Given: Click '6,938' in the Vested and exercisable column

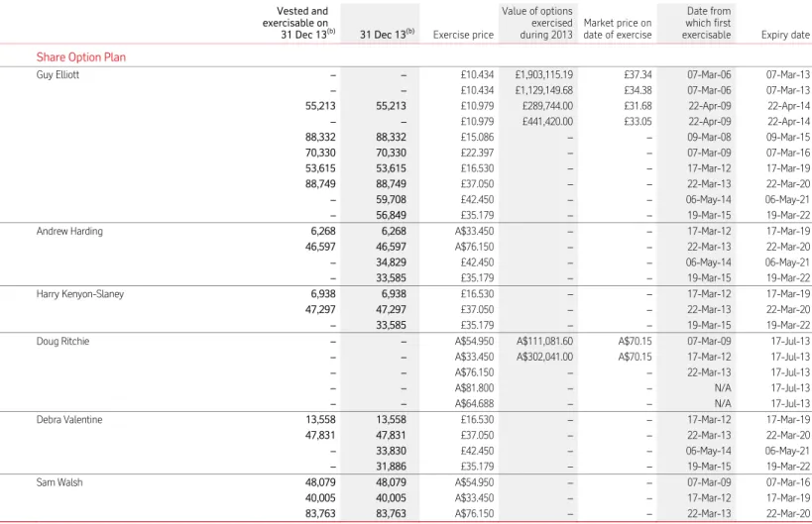Looking at the screenshot, I should point(323,294).
